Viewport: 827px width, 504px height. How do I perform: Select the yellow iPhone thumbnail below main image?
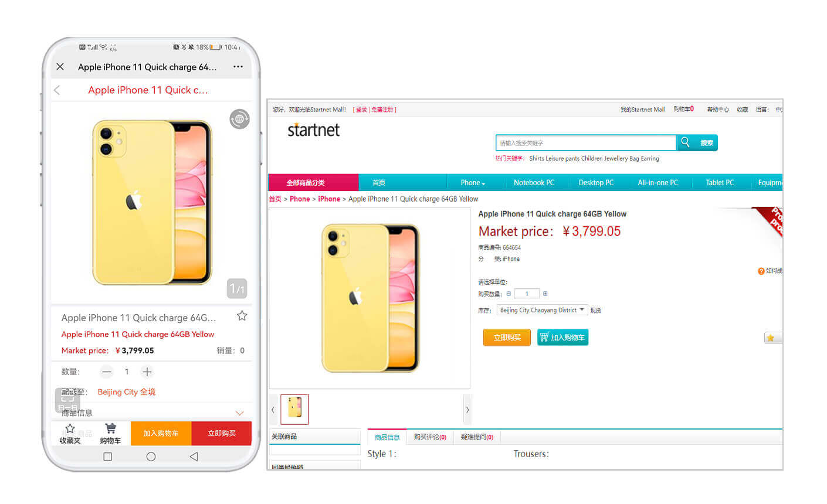[x=294, y=409]
